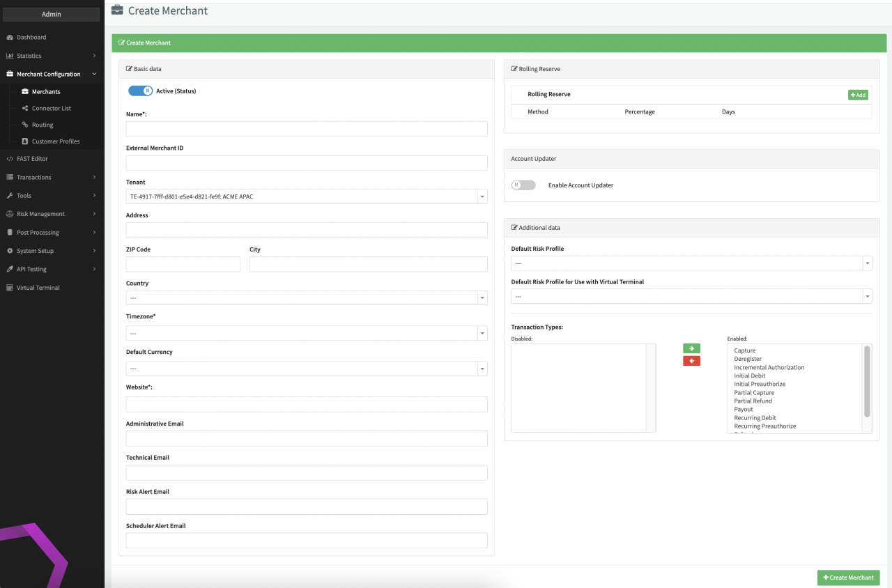Click inside the Name input field
The width and height of the screenshot is (892, 588).
pos(306,128)
